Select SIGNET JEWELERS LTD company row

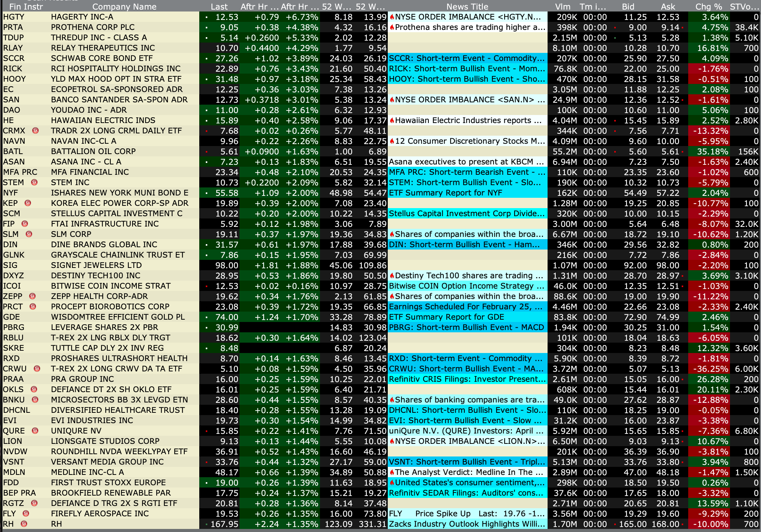pos(96,265)
